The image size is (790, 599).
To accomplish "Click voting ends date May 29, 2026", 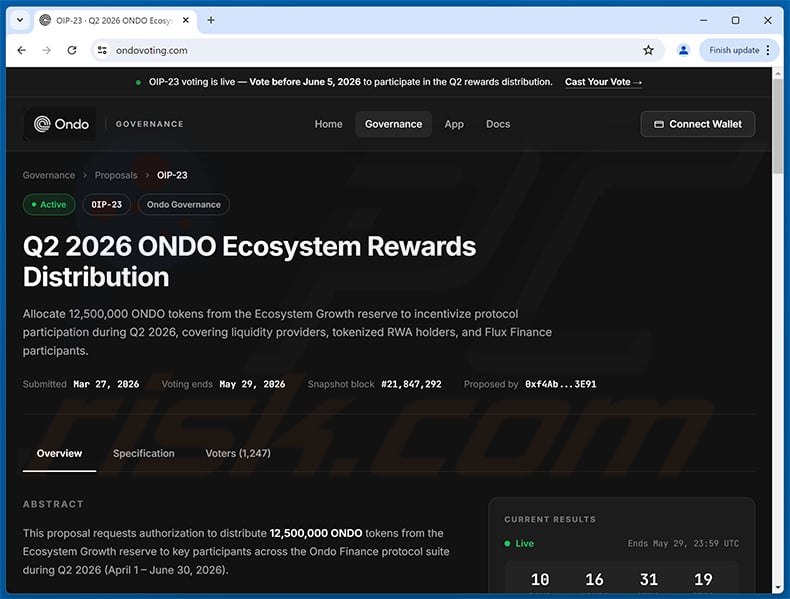I will click(252, 384).
